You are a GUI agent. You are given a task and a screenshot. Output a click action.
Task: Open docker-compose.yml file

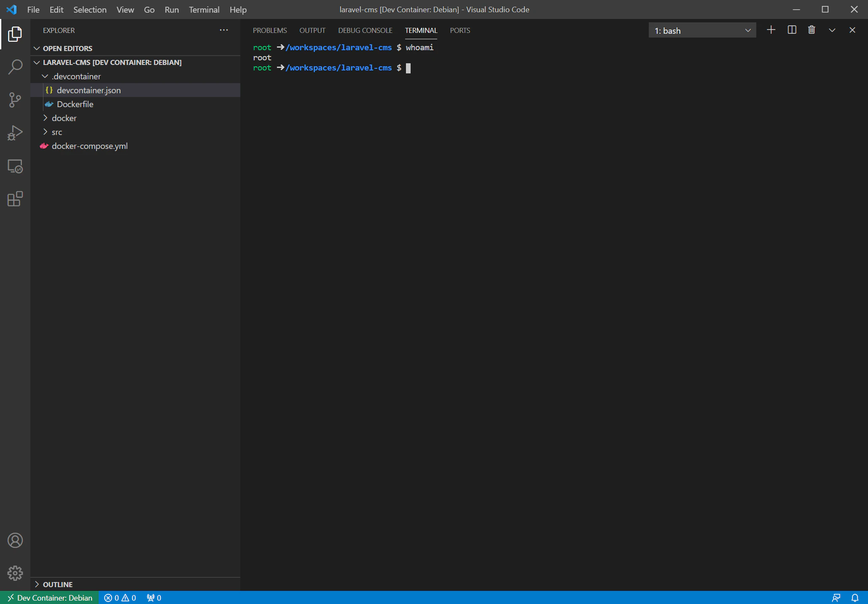coord(135,146)
